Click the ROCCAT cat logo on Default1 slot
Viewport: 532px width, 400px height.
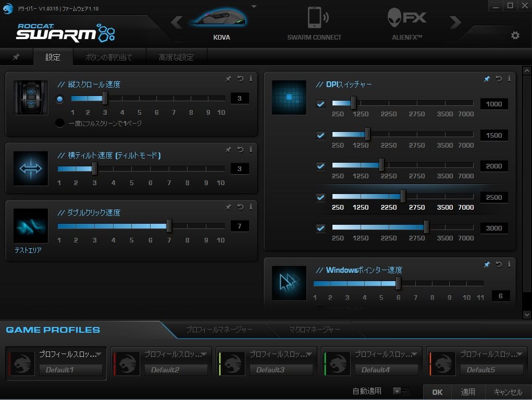[x=21, y=362]
